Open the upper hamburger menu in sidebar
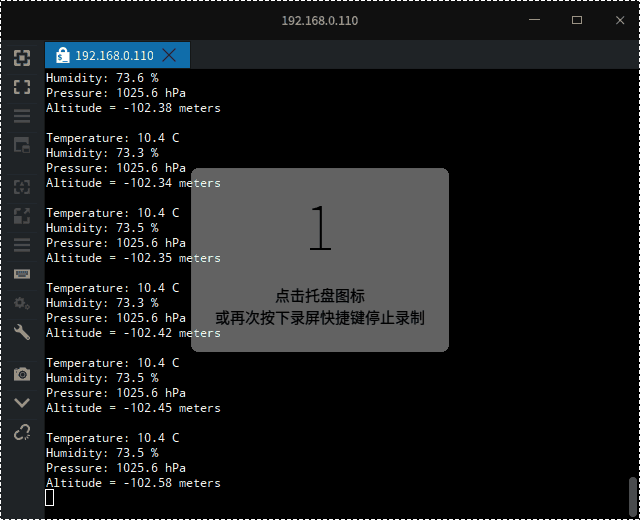This screenshot has width=640, height=520. pyautogui.click(x=22, y=116)
